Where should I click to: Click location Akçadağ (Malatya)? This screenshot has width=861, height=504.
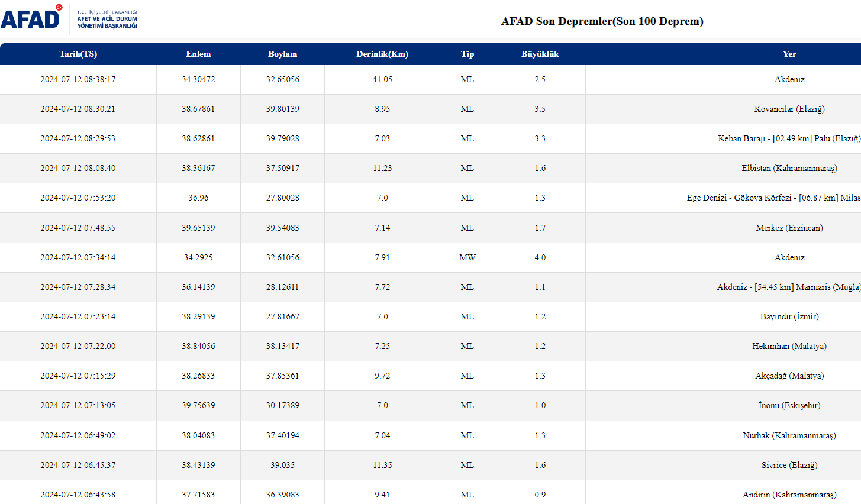click(x=789, y=376)
